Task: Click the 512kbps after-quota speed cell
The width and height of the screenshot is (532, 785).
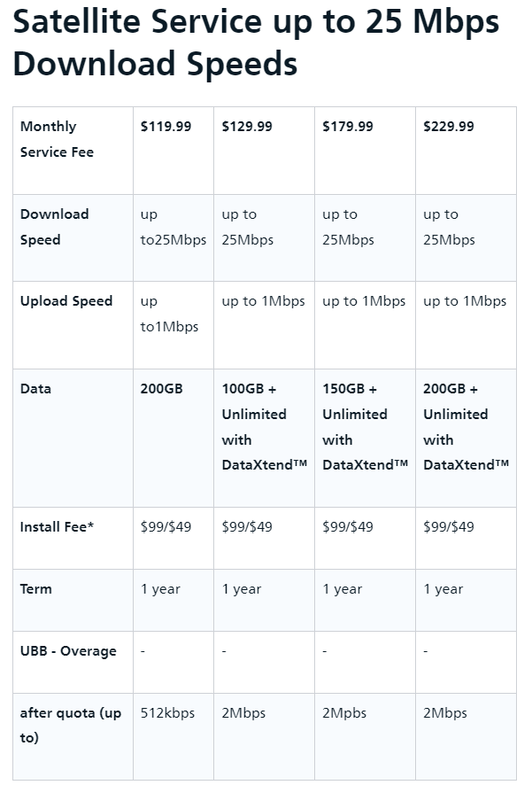Action: pos(173,736)
